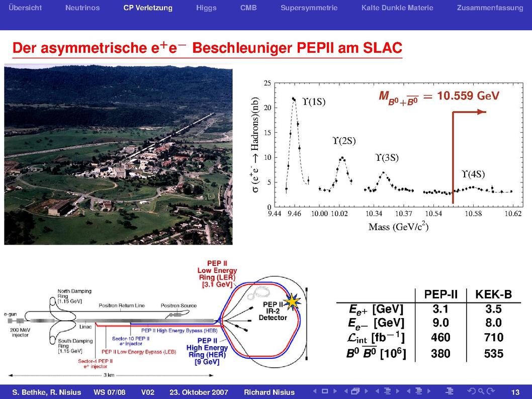Click the PEP II Low Energy Bypass (LEB) label
The image size is (532, 399).
(139, 352)
